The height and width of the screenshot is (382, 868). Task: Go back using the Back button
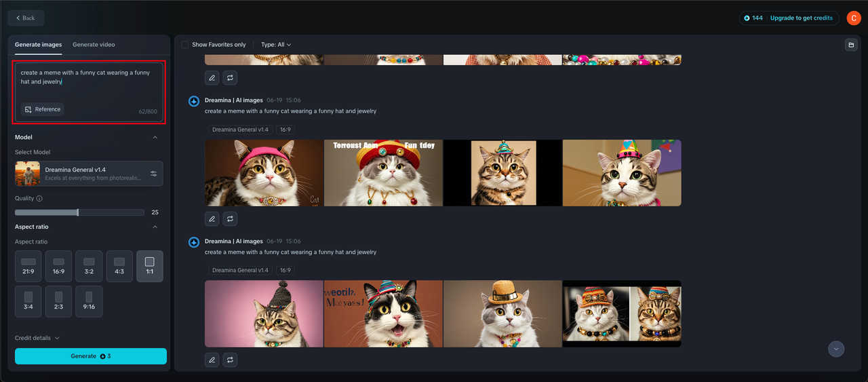tap(26, 18)
